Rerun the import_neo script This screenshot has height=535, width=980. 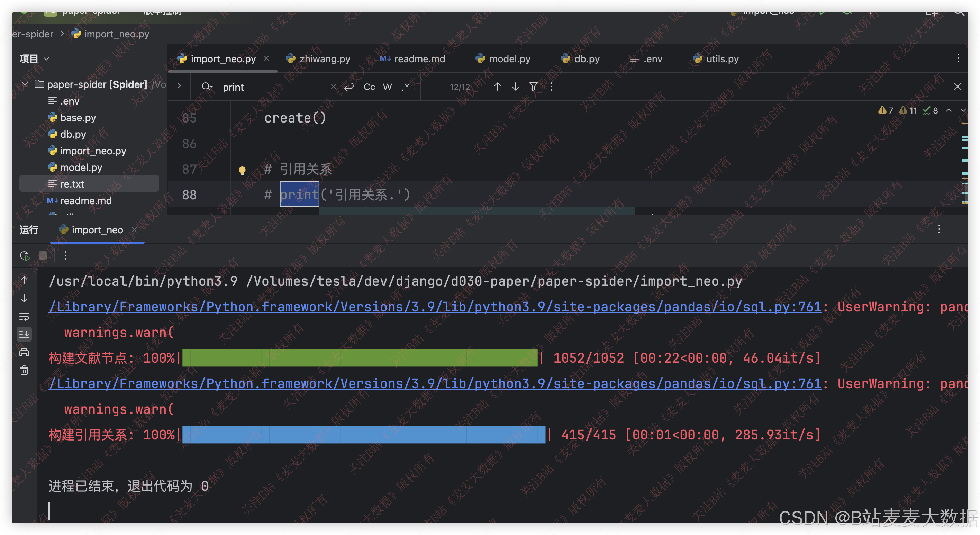(x=25, y=255)
